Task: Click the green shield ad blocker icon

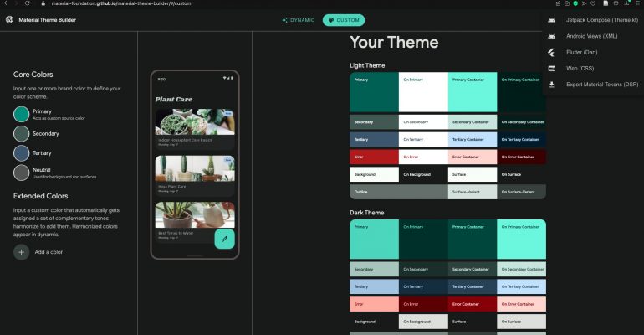Action: click(x=575, y=3)
